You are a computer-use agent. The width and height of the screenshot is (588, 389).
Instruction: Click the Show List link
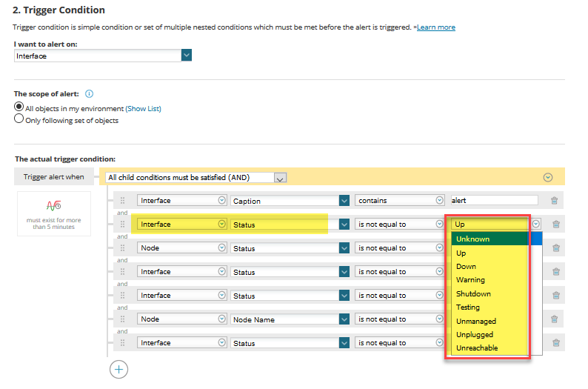pos(143,108)
